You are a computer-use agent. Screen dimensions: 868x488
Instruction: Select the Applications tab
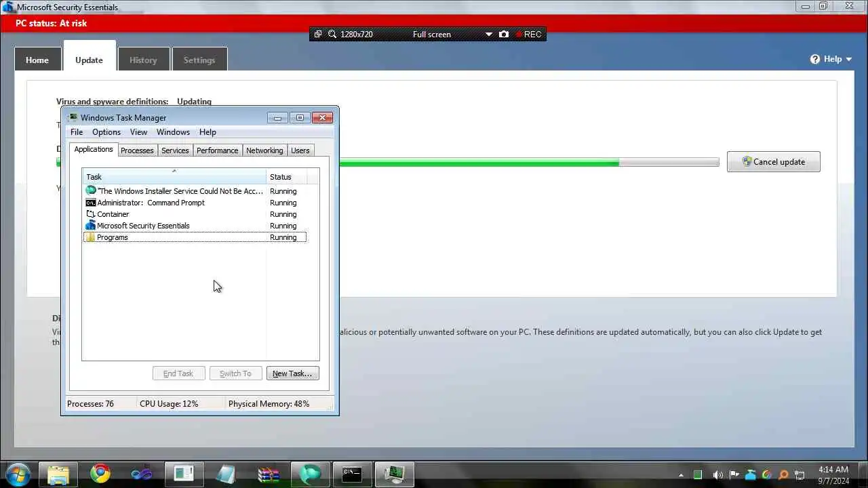(94, 149)
